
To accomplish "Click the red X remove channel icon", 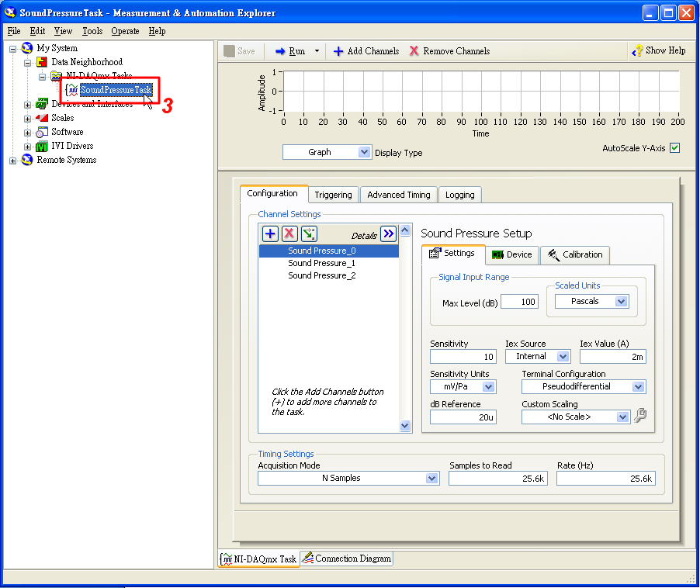I will [289, 233].
